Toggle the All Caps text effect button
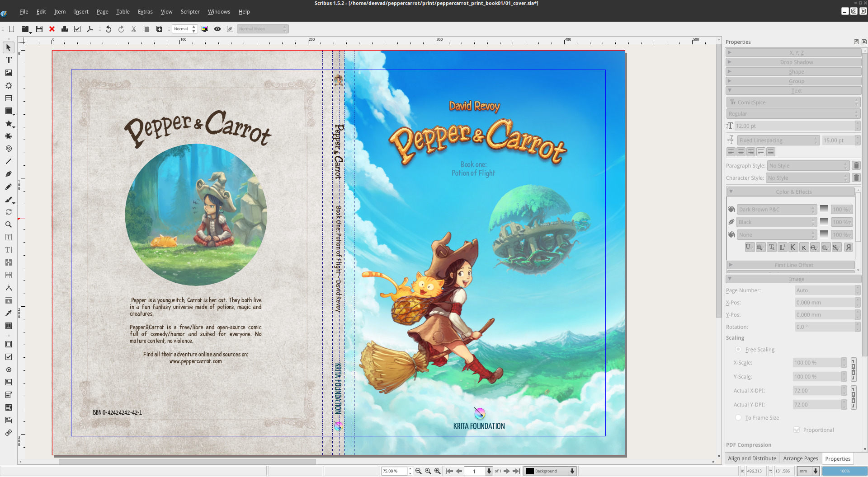Screen dimensions: 868x477 (x=793, y=247)
